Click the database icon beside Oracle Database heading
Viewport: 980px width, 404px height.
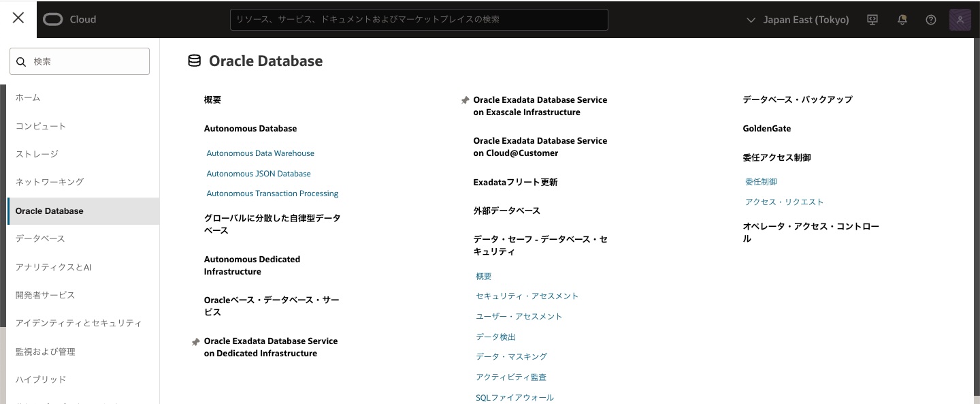[x=195, y=60]
